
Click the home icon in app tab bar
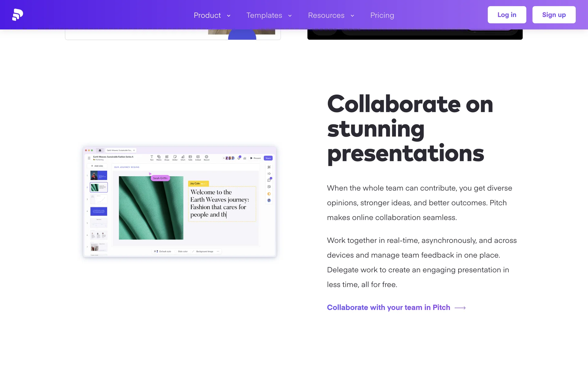click(x=100, y=150)
